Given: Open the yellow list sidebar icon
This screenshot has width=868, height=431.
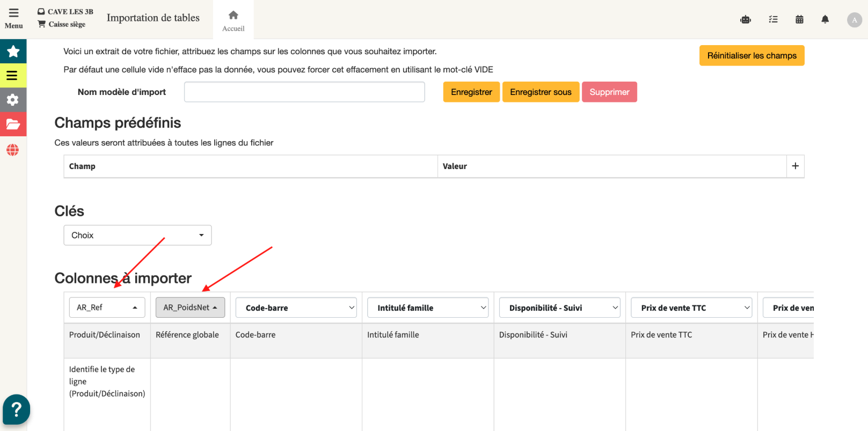Looking at the screenshot, I should pyautogui.click(x=13, y=76).
